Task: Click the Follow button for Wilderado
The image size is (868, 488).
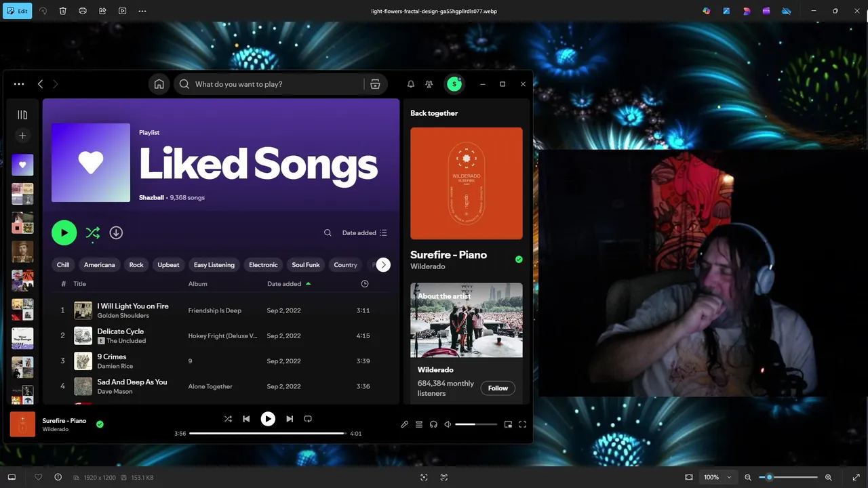Action: point(498,388)
